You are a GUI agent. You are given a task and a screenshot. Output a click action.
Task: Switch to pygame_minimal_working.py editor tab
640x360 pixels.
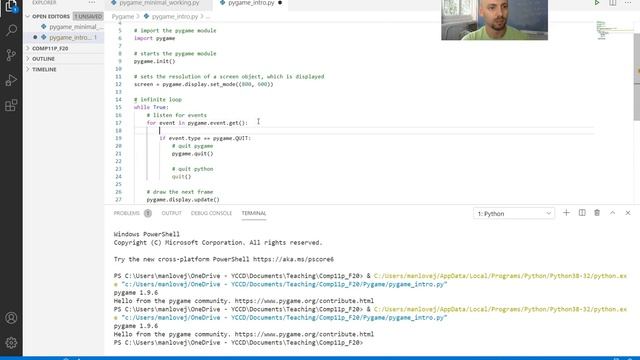159,3
